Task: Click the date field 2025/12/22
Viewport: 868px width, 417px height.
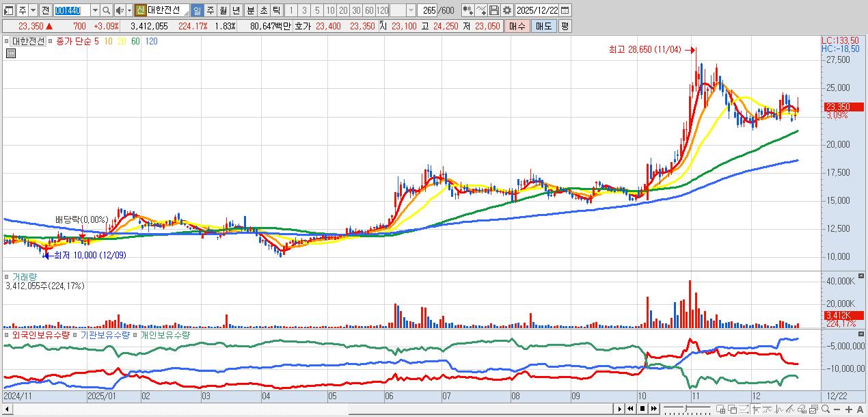Action: (537, 10)
